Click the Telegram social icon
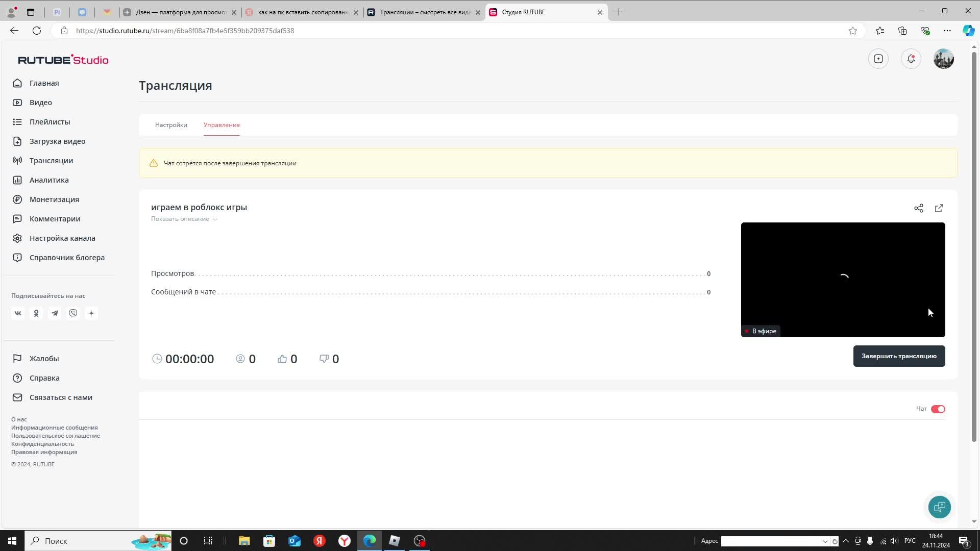The image size is (980, 551). click(x=55, y=313)
